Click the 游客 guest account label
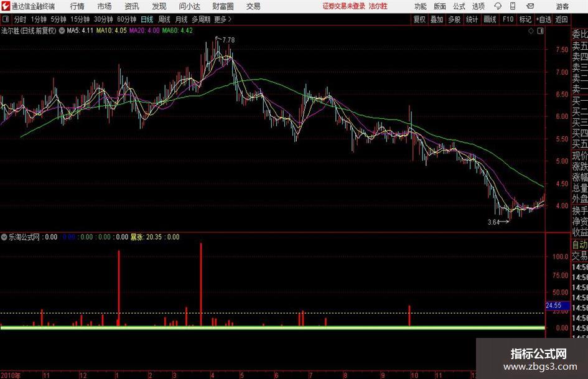 [x=562, y=6]
